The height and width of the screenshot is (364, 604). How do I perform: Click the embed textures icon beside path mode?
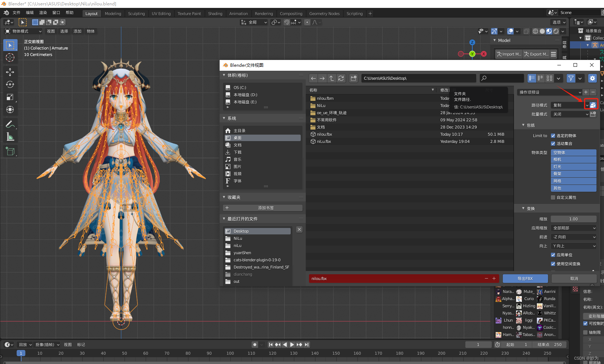point(593,105)
